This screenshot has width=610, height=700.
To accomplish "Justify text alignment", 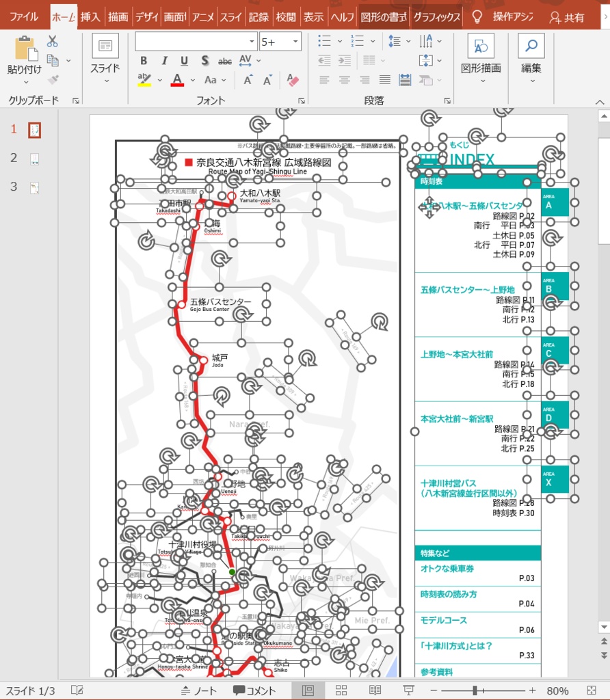I will tap(384, 80).
